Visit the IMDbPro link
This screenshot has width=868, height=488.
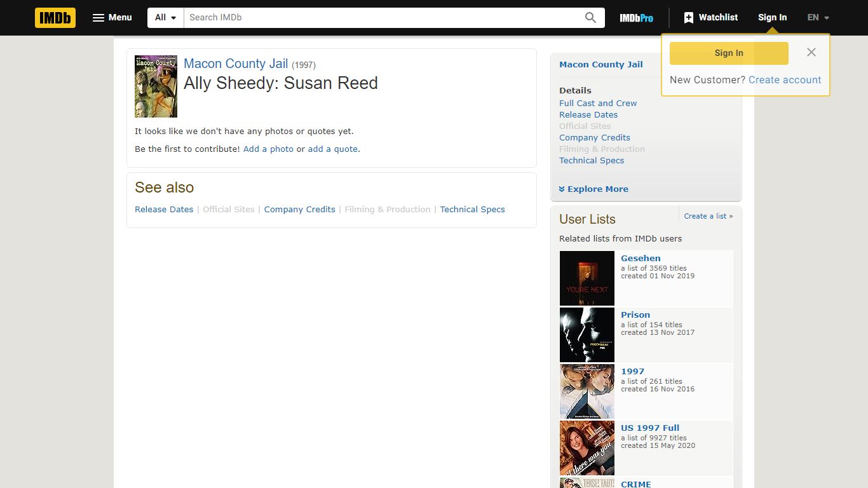(637, 18)
